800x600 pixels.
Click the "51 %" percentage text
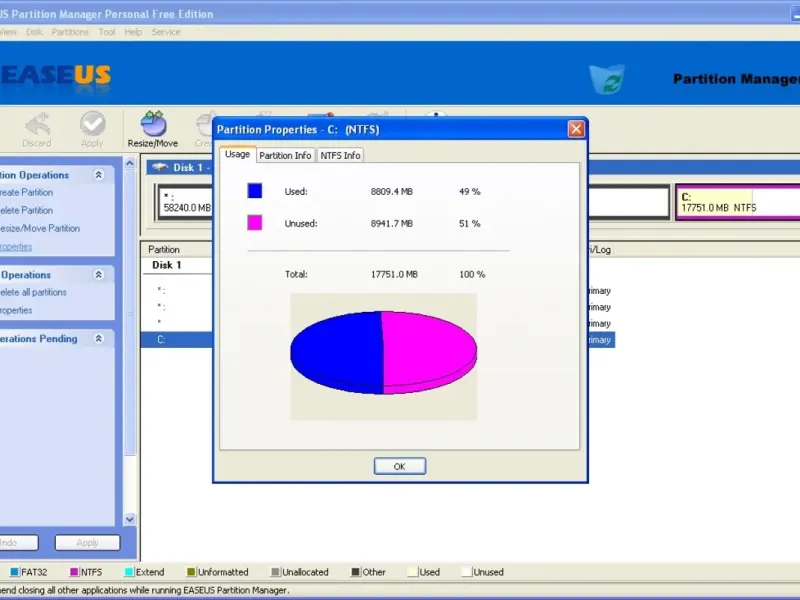click(470, 223)
